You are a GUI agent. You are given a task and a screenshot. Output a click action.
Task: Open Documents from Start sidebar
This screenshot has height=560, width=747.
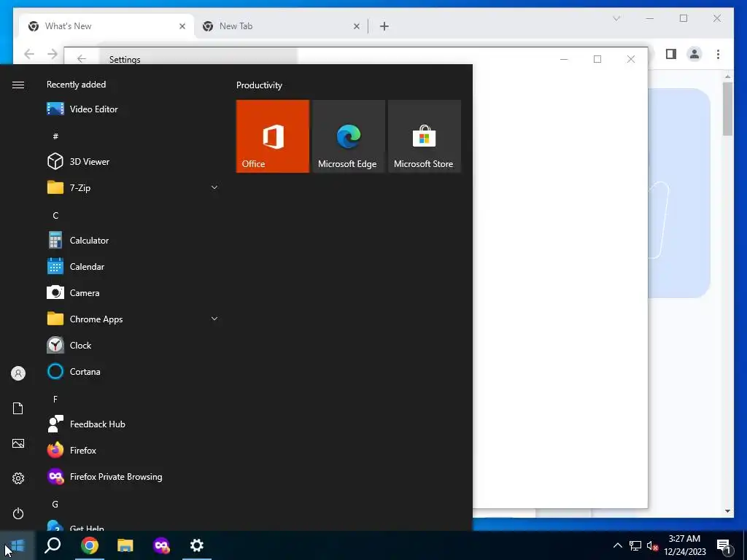click(18, 408)
